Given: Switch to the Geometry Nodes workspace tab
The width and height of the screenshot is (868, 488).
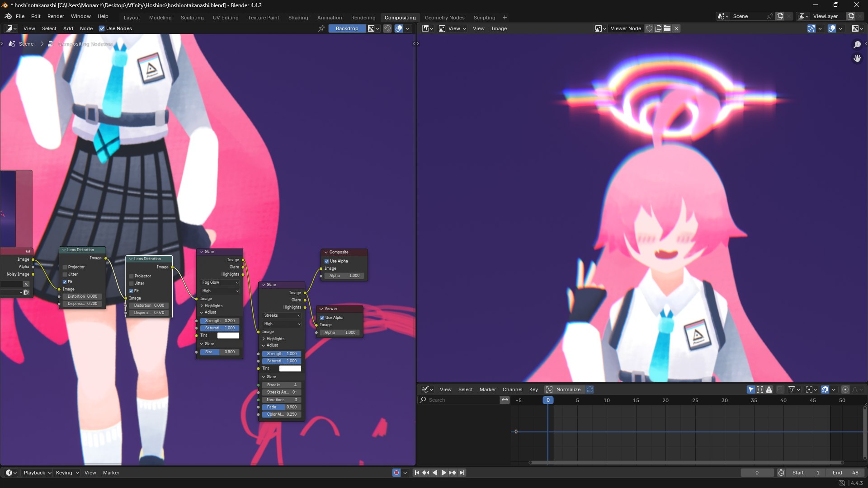Looking at the screenshot, I should pyautogui.click(x=444, y=18).
